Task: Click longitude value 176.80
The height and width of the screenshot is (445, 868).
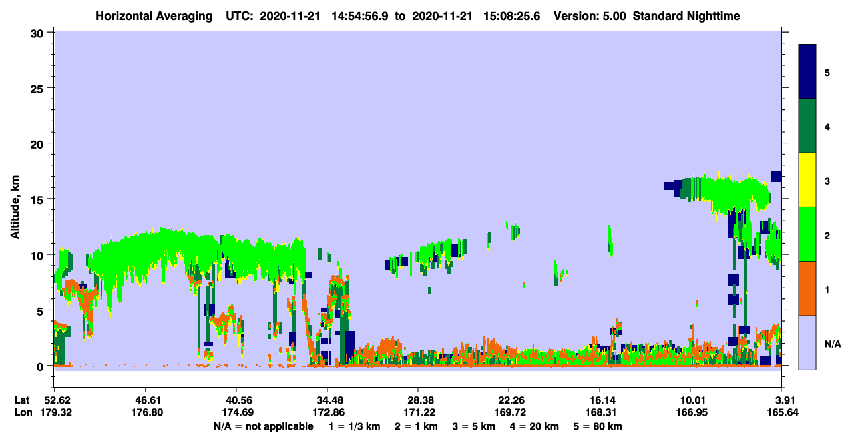Action: click(146, 412)
